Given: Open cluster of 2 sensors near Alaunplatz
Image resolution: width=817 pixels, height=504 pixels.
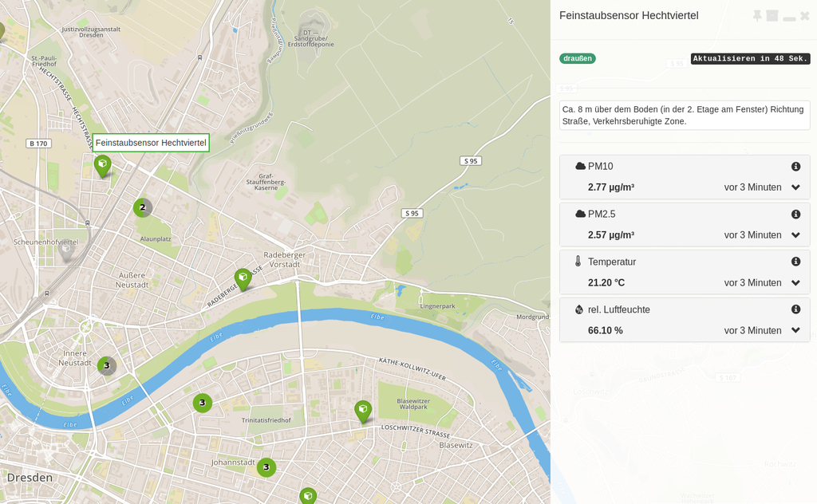Looking at the screenshot, I should pyautogui.click(x=143, y=207).
